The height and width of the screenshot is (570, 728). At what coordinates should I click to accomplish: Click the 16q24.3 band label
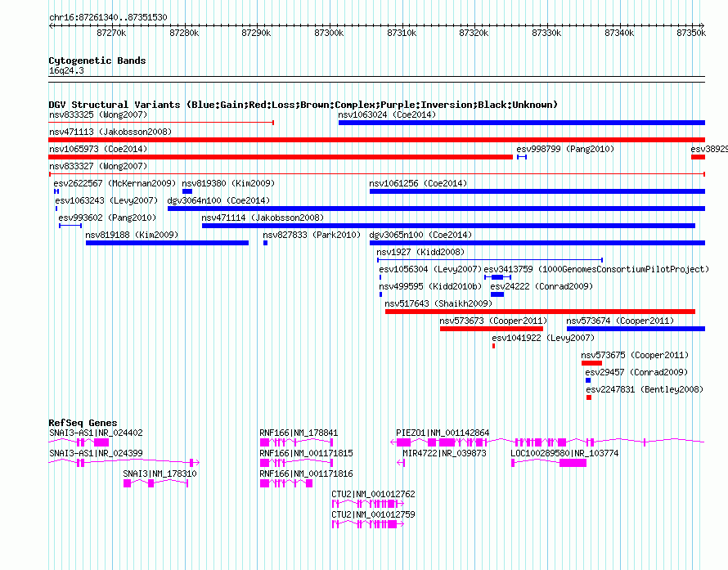(66, 70)
